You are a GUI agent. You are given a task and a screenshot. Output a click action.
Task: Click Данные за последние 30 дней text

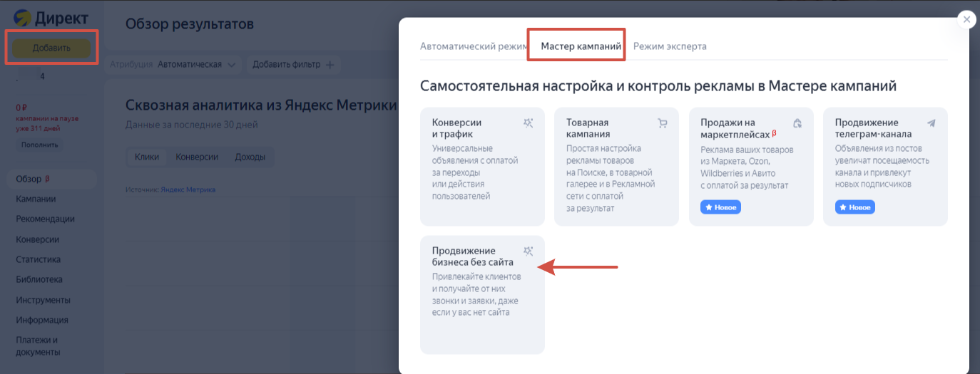tap(192, 125)
